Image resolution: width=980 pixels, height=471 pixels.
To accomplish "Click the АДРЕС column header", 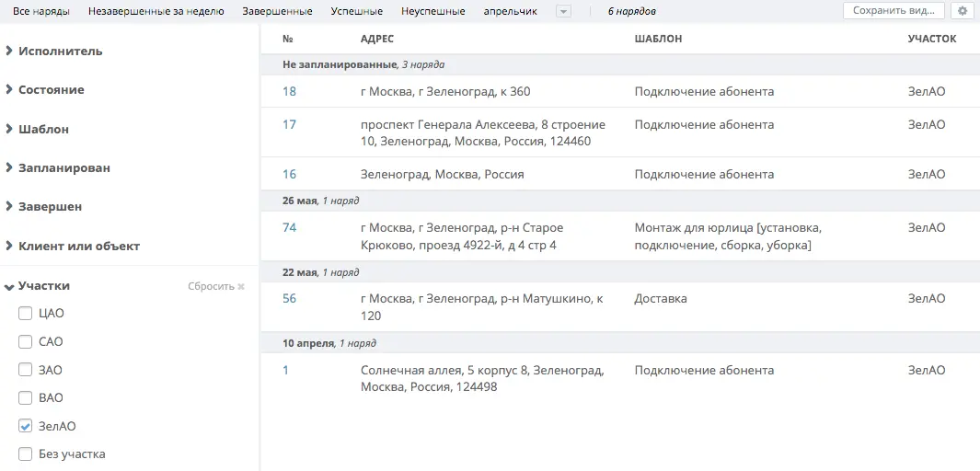I will (377, 39).
